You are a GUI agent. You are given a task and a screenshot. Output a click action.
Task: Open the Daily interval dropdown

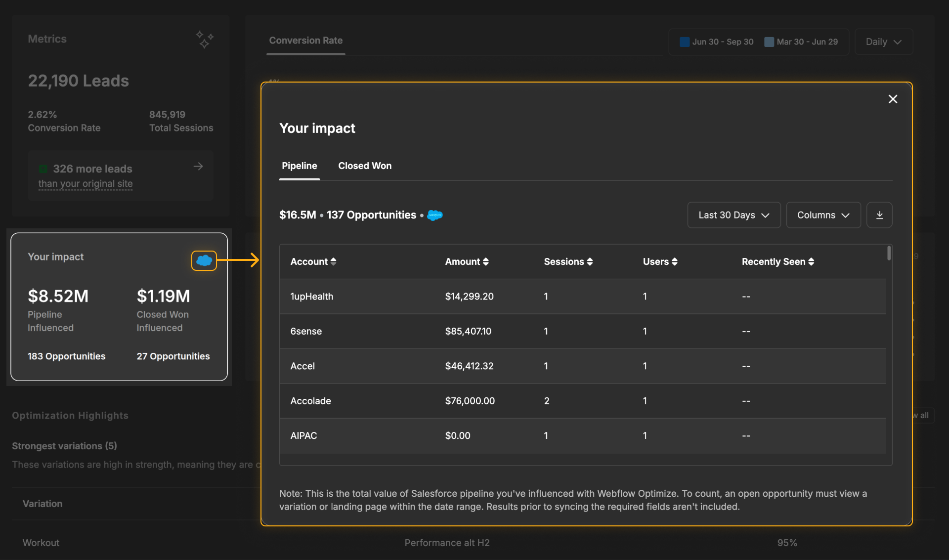pos(884,42)
